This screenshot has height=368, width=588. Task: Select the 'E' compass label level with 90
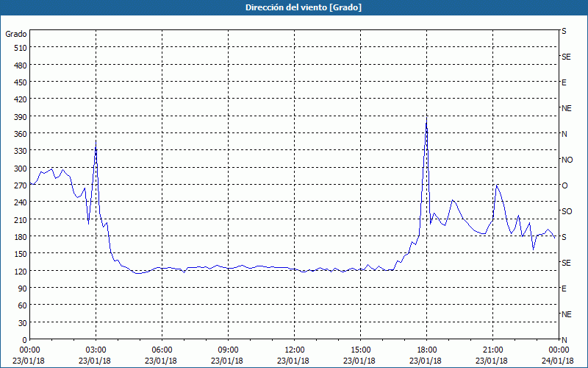click(564, 289)
